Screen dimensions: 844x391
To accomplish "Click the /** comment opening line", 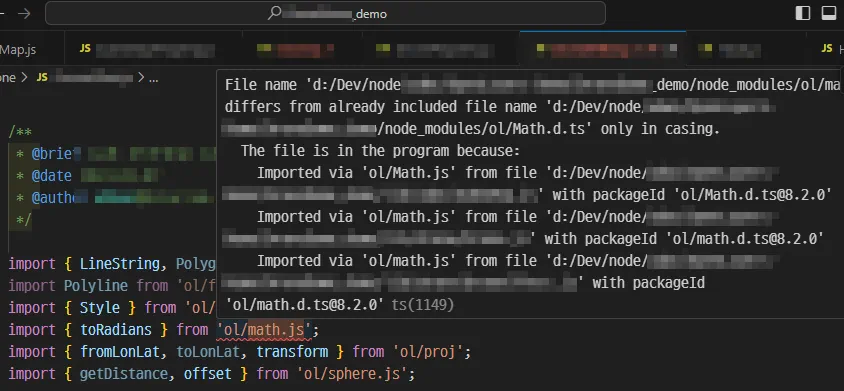I will [x=20, y=132].
